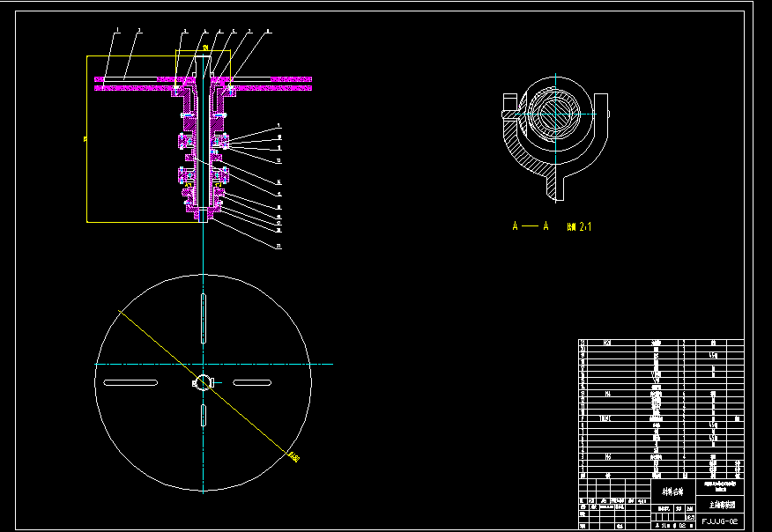Viewport: 772px width, 532px height.
Task: Select the A-A hatched section view
Action: point(555,137)
